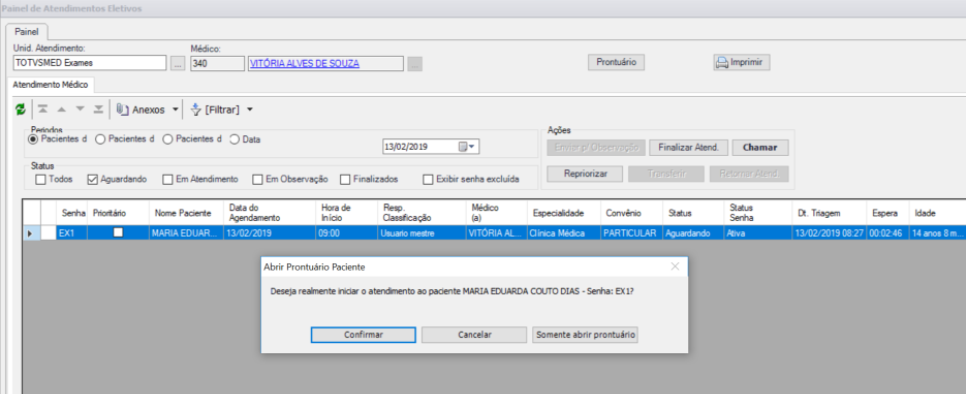Click the Idade column header

coord(937,213)
